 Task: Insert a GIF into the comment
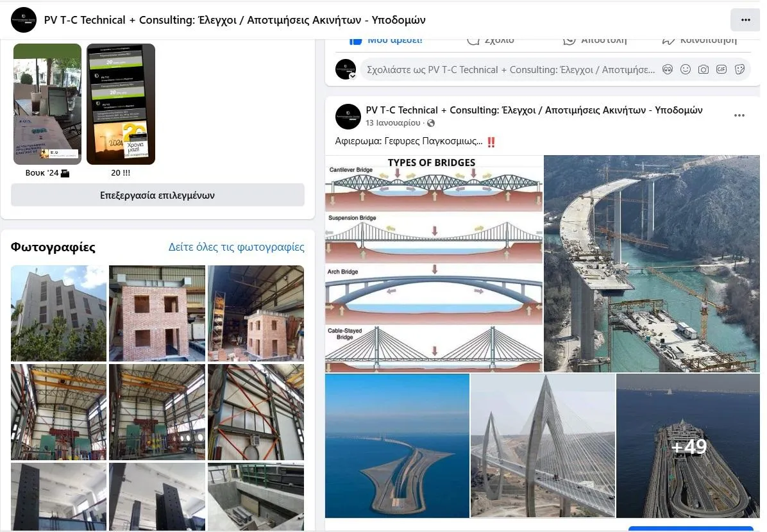pyautogui.click(x=721, y=69)
